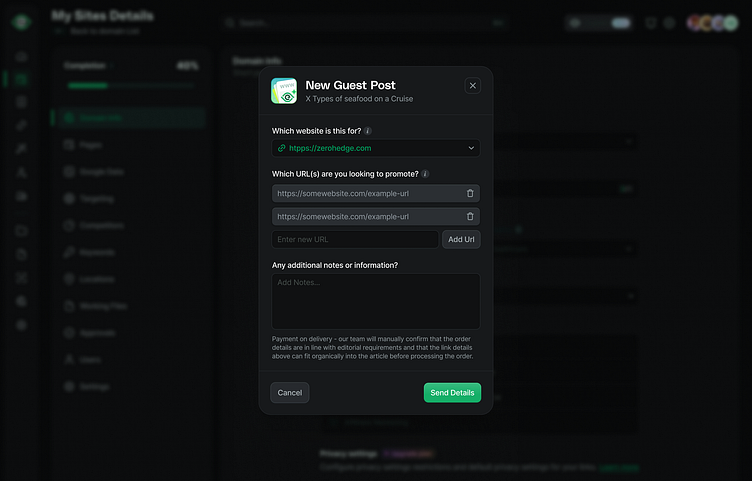Viewport: 752px width, 481px height.
Task: Go to Targeting in the sidebar
Action: point(96,199)
